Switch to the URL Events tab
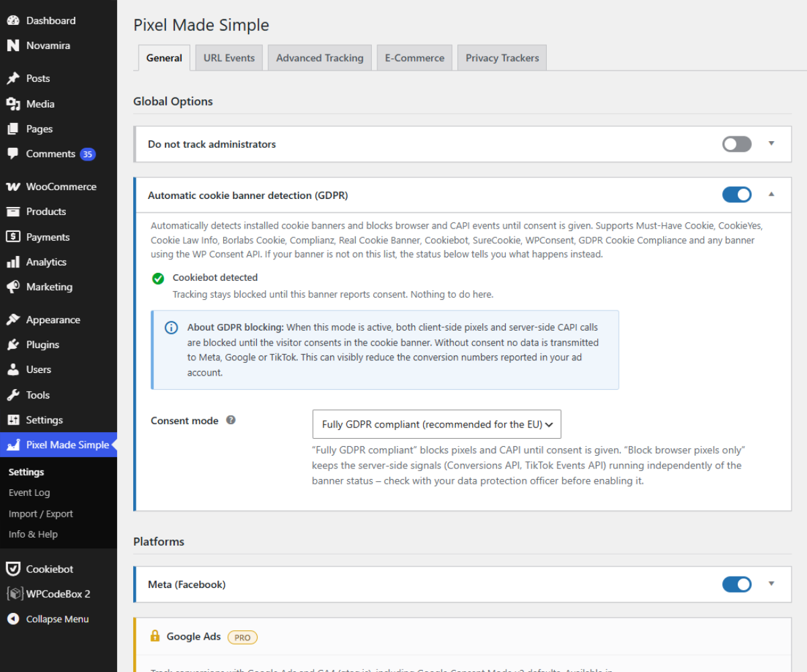Viewport: 807px width, 672px height. 229,58
